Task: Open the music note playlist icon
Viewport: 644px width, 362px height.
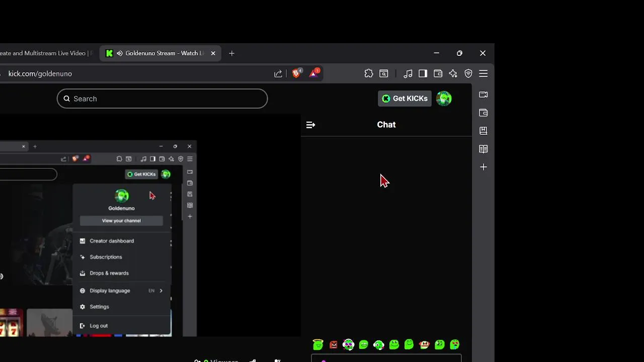Action: coord(408,73)
